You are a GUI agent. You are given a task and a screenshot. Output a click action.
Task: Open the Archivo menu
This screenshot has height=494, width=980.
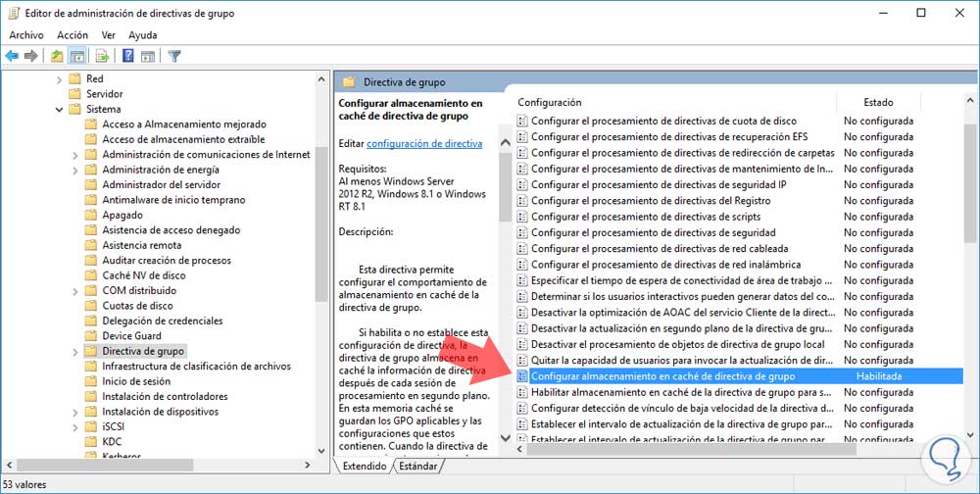[26, 35]
